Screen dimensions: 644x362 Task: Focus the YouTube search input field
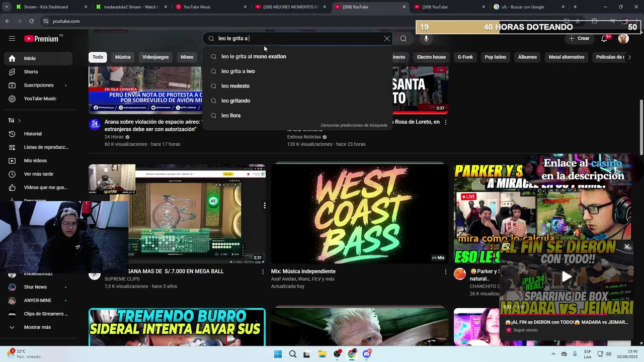(297, 39)
